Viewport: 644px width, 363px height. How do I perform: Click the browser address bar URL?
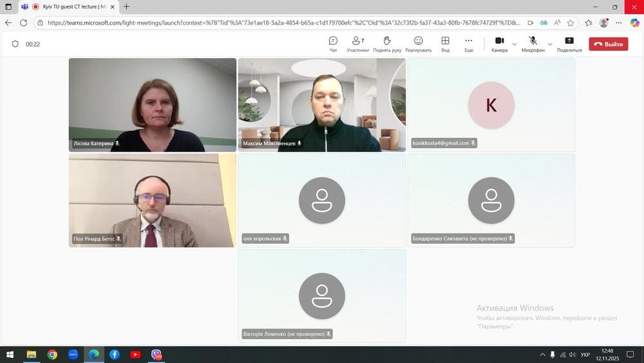(283, 23)
